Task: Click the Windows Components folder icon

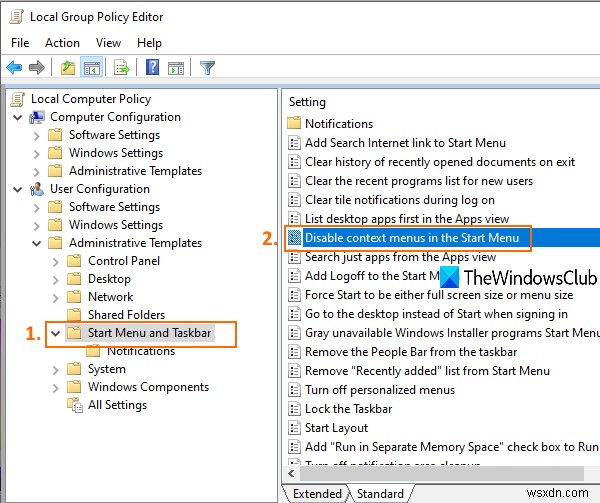Action: pos(74,387)
